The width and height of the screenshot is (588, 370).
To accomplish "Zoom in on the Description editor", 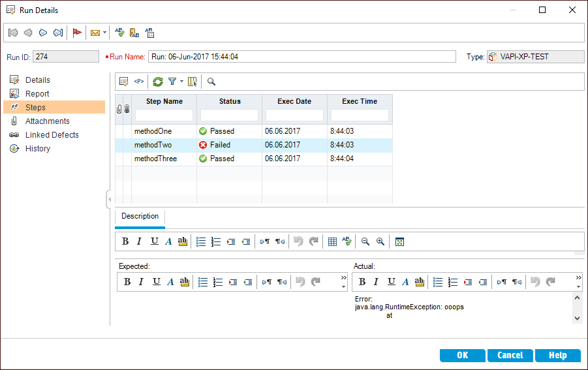I will [380, 241].
